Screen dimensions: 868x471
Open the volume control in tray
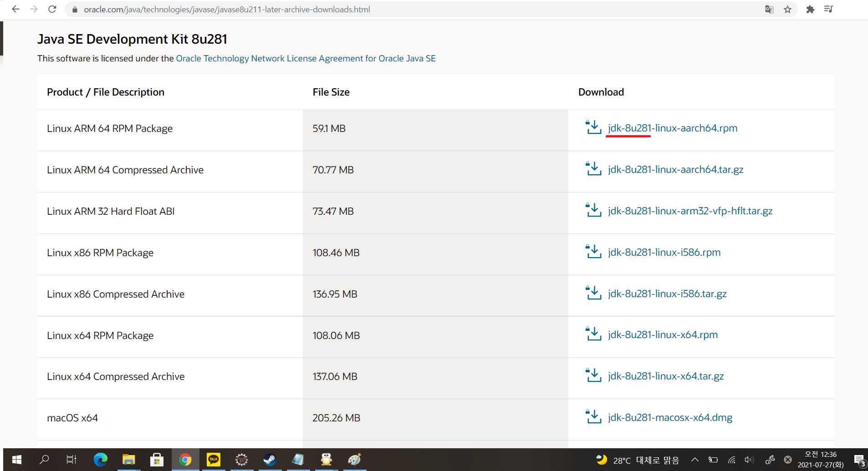749,460
